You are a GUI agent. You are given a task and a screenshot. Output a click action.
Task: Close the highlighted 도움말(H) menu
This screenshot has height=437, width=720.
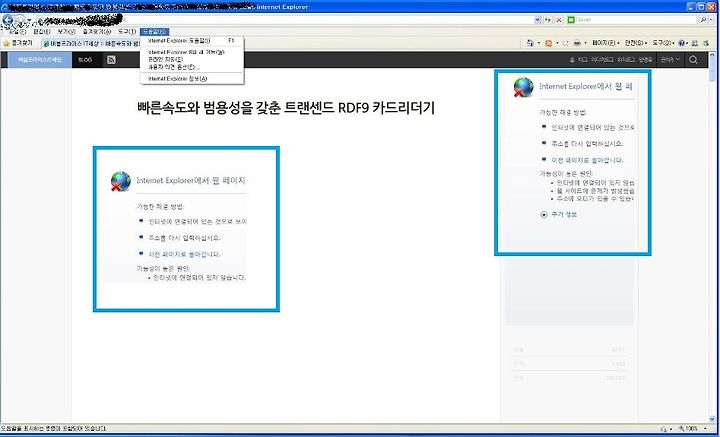155,32
